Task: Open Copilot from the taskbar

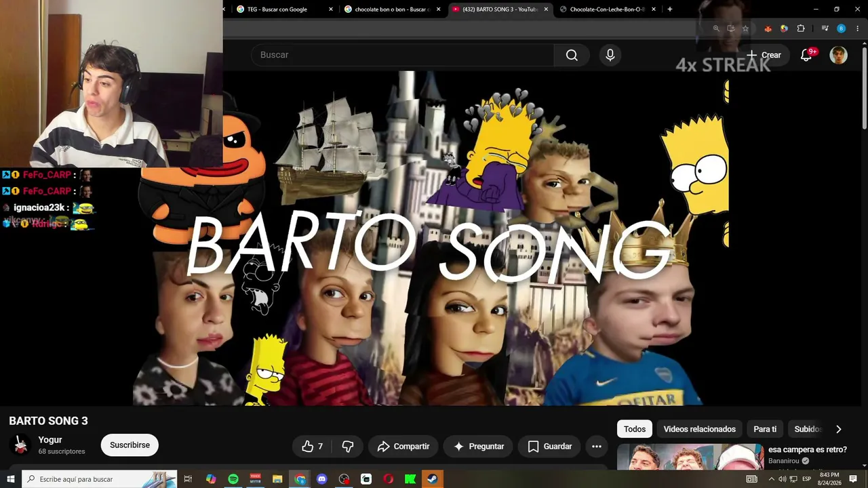Action: 211,479
